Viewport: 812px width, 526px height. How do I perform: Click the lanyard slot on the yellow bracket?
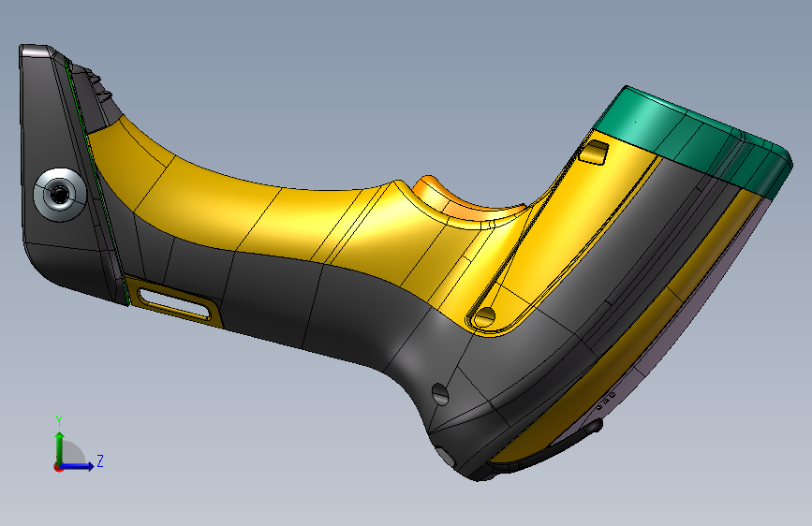[173, 304]
